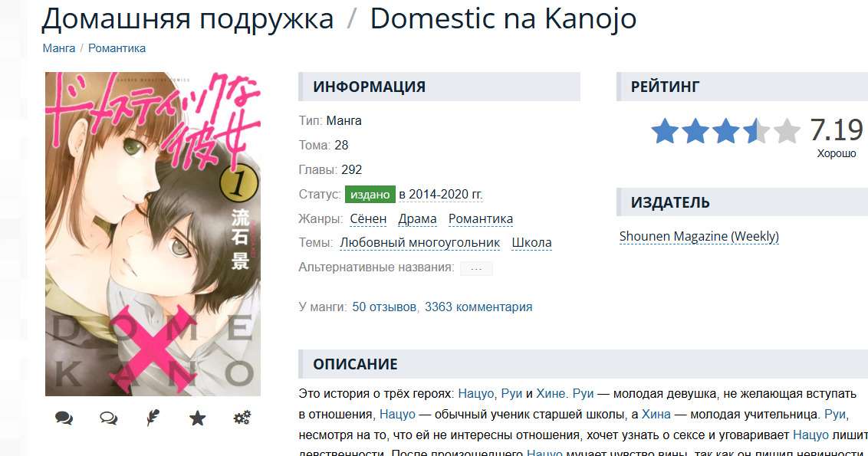Image resolution: width=868 pixels, height=456 pixels.
Task: Click the first blue rating star
Action: (665, 131)
